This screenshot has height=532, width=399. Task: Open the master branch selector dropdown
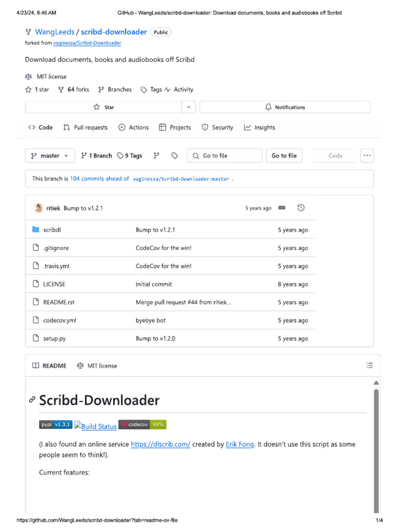pyautogui.click(x=50, y=156)
